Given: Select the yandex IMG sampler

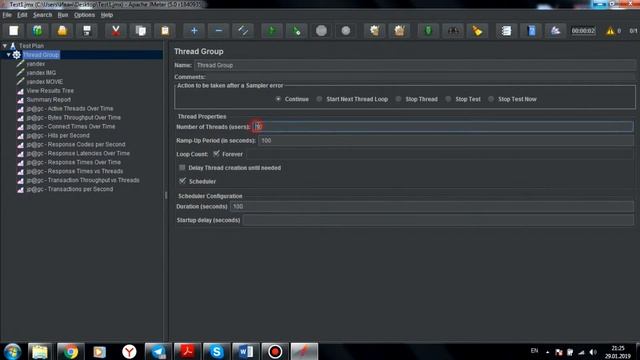Looking at the screenshot, I should (41, 73).
